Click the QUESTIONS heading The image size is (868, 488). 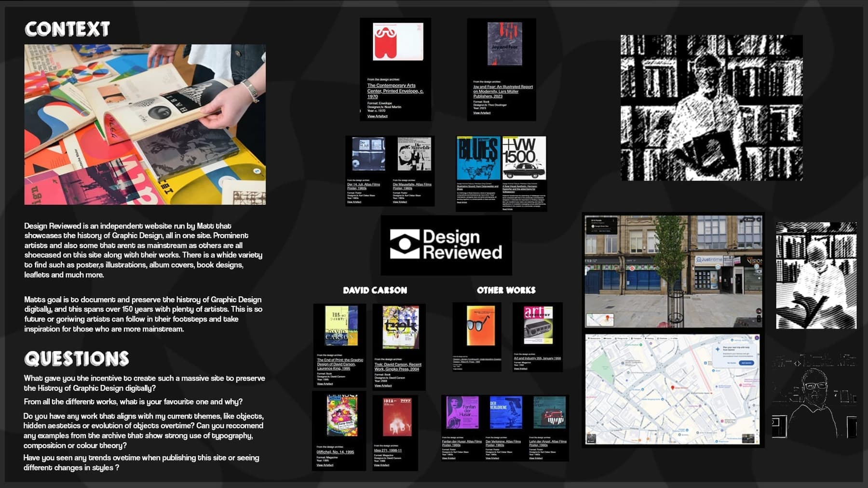tap(77, 359)
